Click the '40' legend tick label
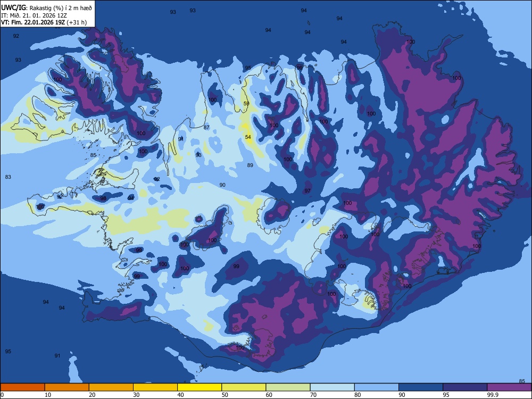Viewport: 532px width, 399px height. coord(181,395)
